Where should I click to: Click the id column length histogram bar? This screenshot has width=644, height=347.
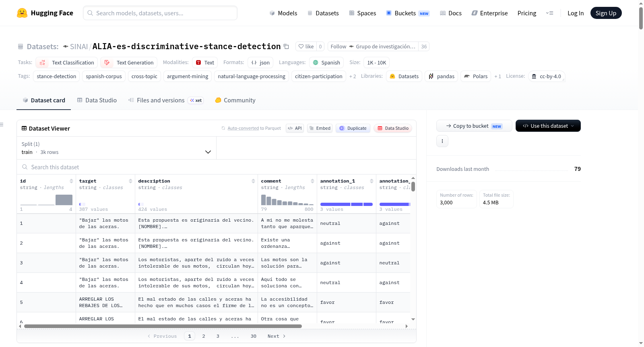[x=64, y=200]
